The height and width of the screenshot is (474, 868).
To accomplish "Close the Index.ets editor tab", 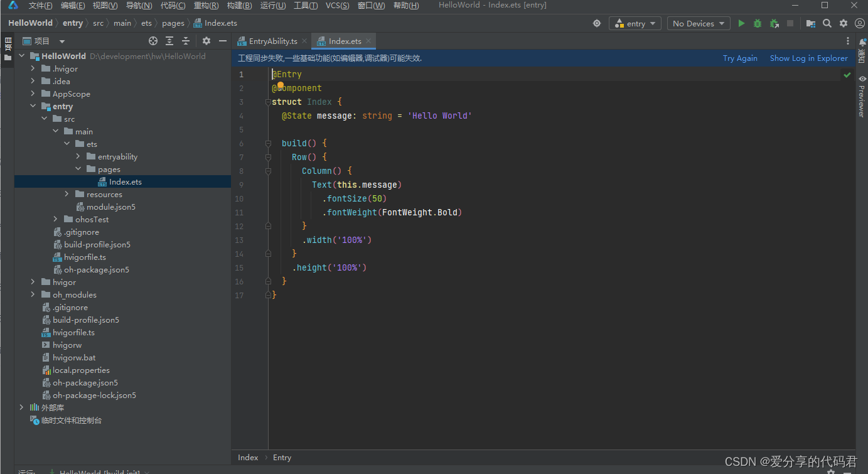I will pos(369,41).
